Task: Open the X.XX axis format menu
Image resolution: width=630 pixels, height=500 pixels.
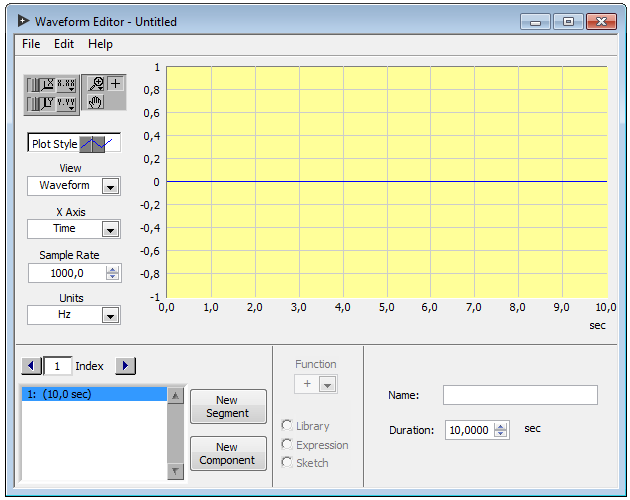Action: [66, 85]
